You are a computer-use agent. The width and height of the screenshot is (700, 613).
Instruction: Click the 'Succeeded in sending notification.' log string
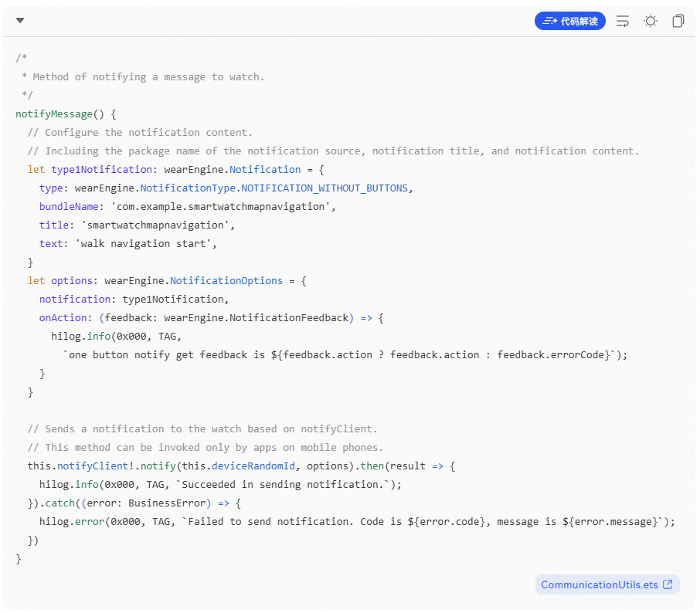(x=283, y=485)
